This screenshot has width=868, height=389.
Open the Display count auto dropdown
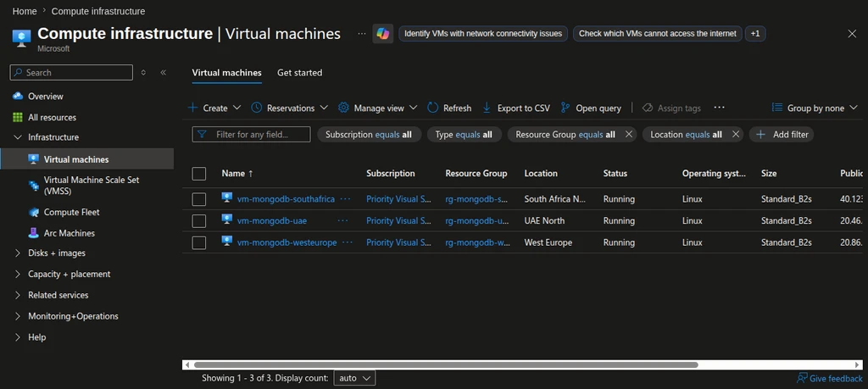coord(355,379)
